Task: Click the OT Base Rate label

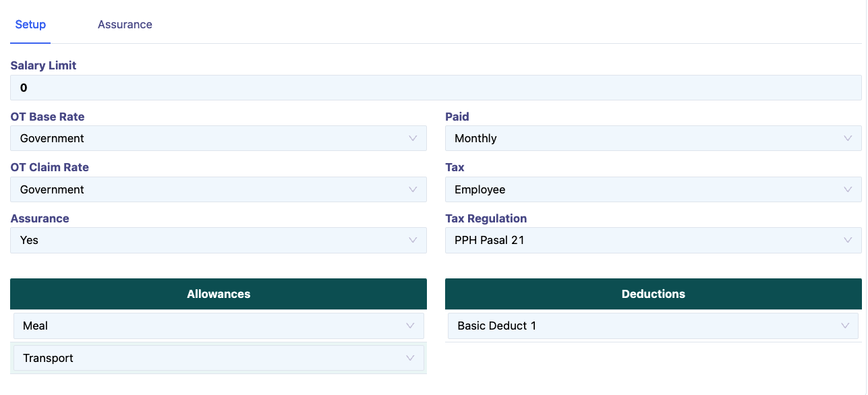Action: (x=47, y=117)
